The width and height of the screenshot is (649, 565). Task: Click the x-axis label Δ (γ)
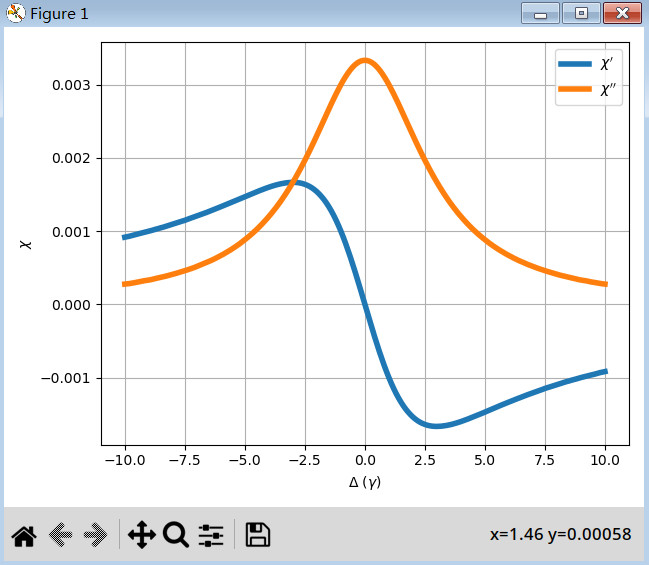coord(365,484)
